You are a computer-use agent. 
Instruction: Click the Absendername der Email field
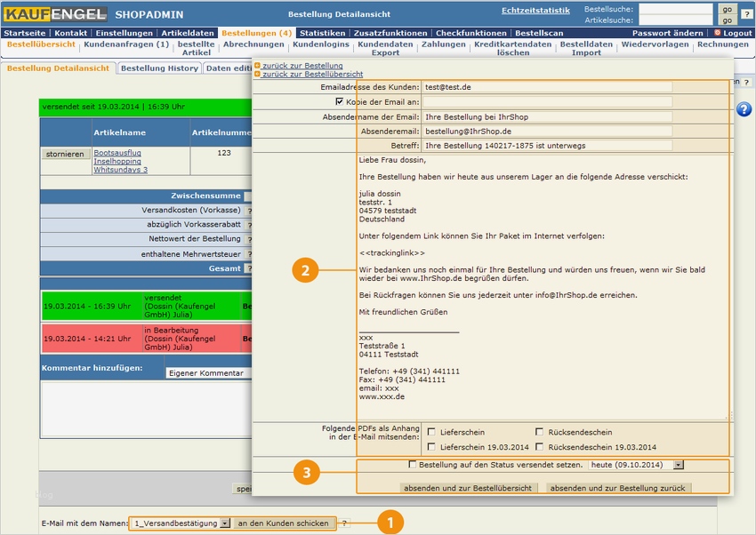point(548,116)
